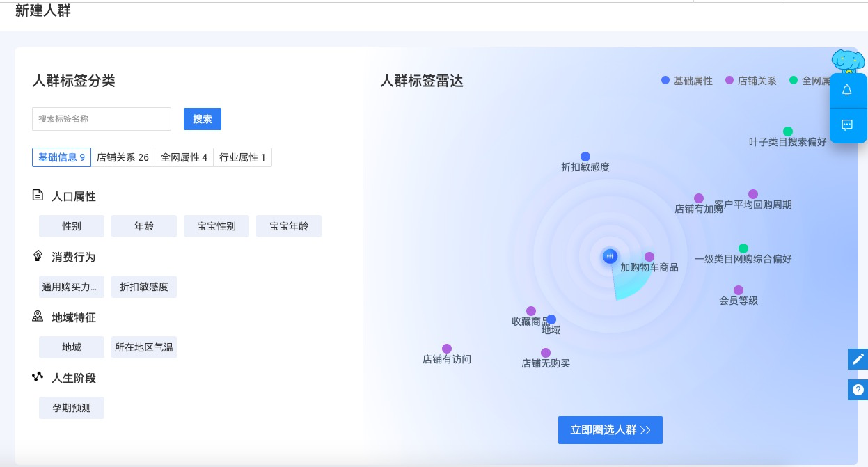The height and width of the screenshot is (467, 868).
Task: Choose the 性别 tag
Action: pyautogui.click(x=72, y=226)
